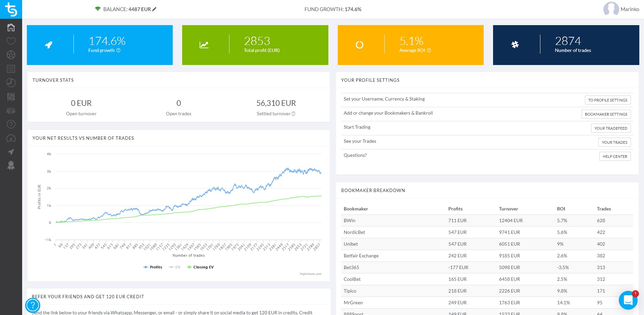Click the rocket icon on Fund growth card
The height and width of the screenshot is (315, 644).
[x=49, y=45]
